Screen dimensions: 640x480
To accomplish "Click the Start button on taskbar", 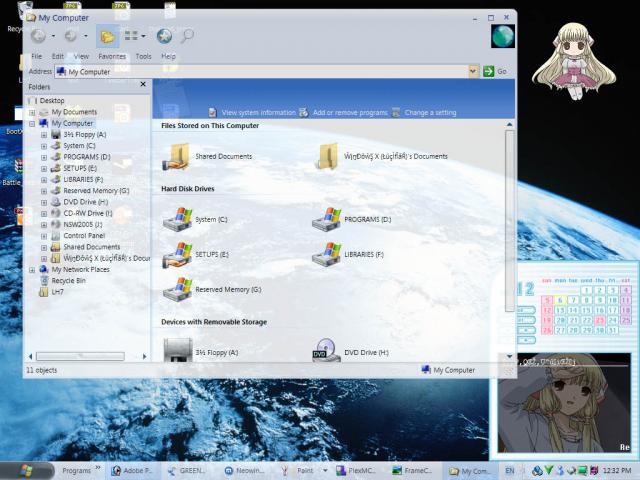I will click(27, 471).
